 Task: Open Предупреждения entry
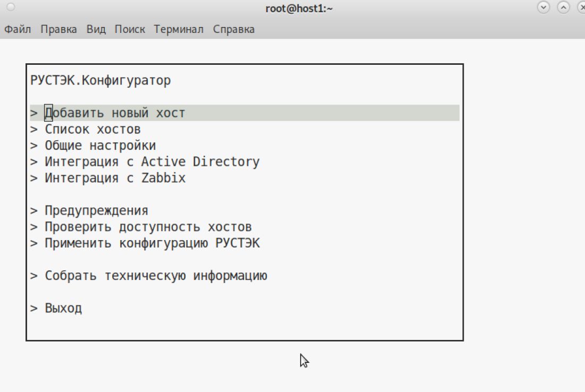(x=96, y=211)
